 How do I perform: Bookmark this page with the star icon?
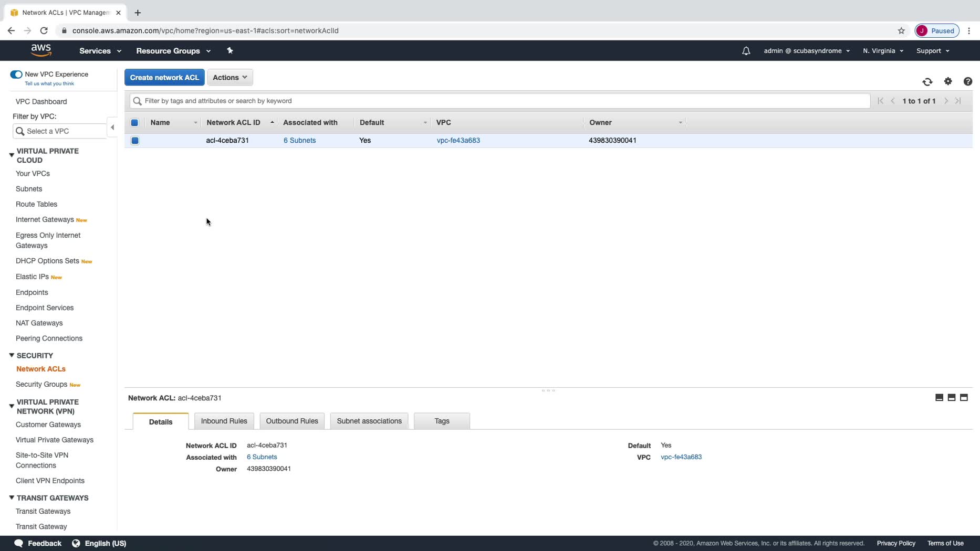(x=901, y=30)
